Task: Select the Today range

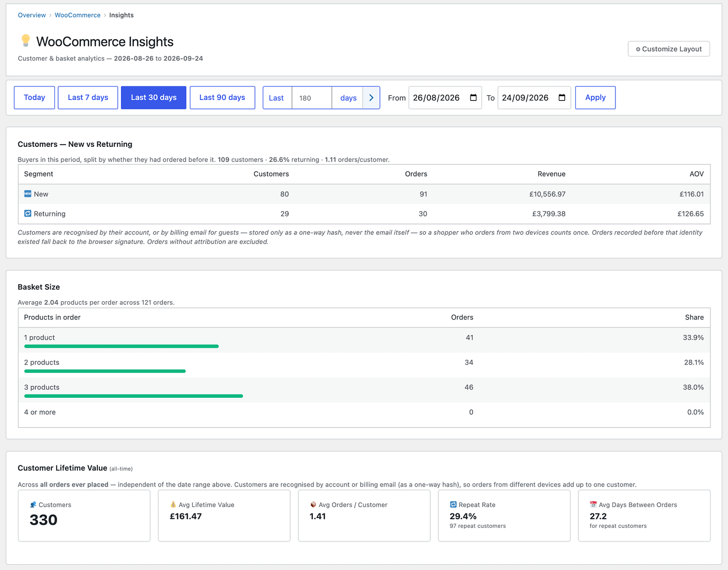Action: 34,97
